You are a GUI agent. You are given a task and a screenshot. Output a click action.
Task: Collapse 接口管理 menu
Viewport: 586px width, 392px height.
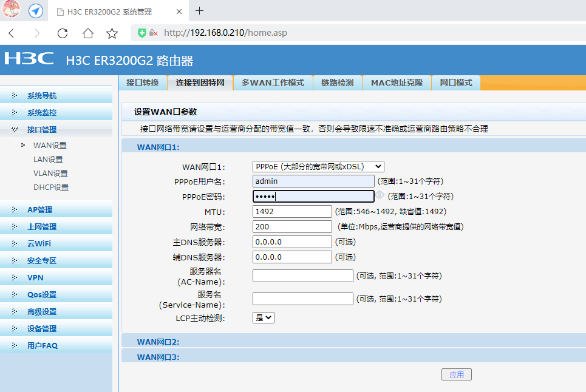click(x=56, y=129)
